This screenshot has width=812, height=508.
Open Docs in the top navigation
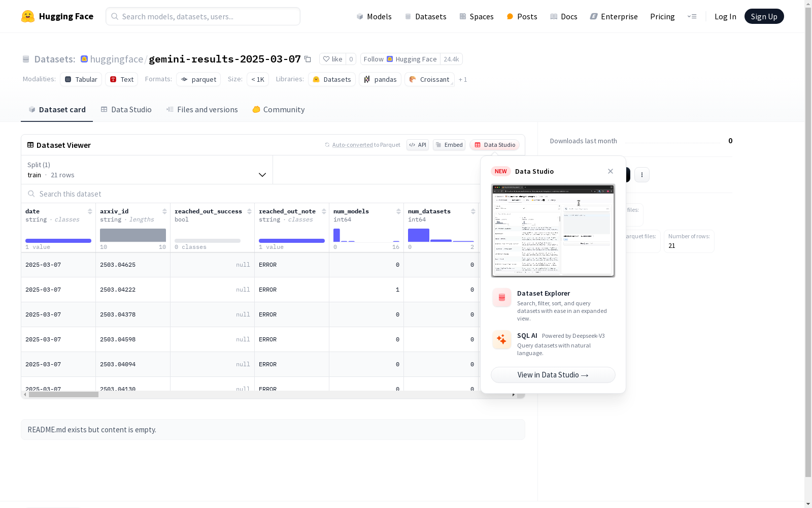tap(564, 16)
